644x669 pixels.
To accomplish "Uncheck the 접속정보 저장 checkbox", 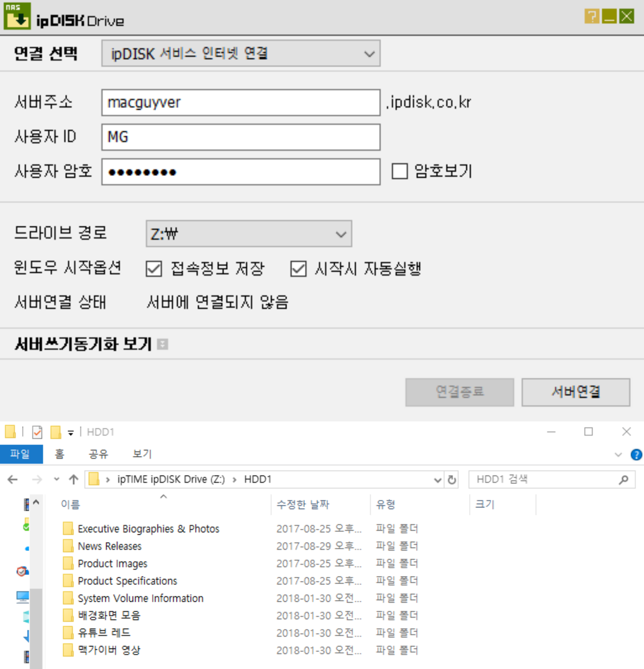I will coord(154,269).
